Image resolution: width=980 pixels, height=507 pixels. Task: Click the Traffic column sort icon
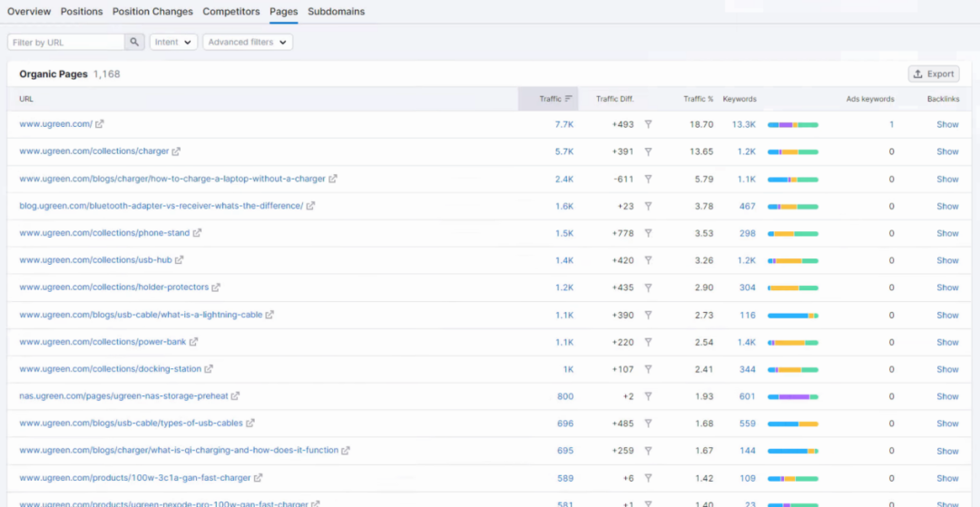coord(568,99)
